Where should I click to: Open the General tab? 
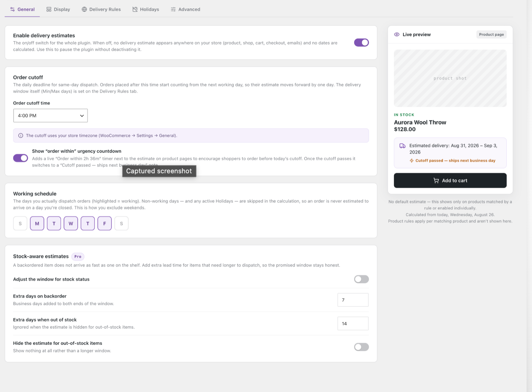pos(22,9)
